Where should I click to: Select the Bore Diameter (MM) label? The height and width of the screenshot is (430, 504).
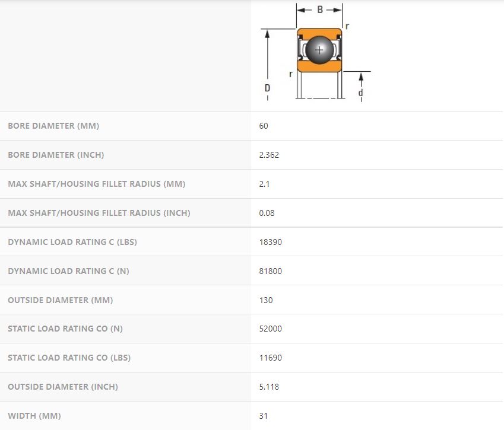click(x=53, y=126)
